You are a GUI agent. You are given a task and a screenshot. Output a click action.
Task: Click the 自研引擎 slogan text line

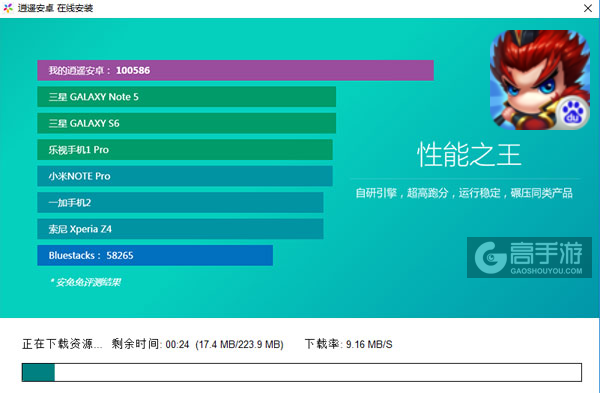(x=464, y=193)
